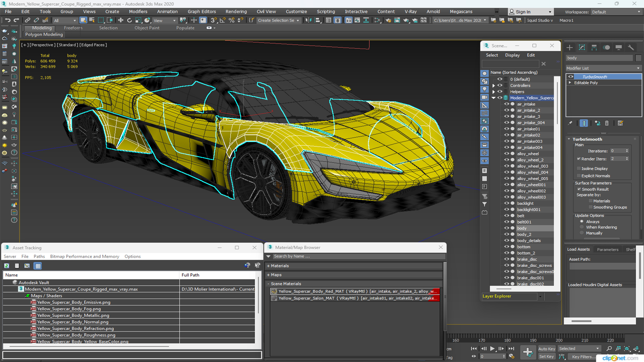Select the When Rendering radio button
The width and height of the screenshot is (644, 362).
pyautogui.click(x=582, y=227)
